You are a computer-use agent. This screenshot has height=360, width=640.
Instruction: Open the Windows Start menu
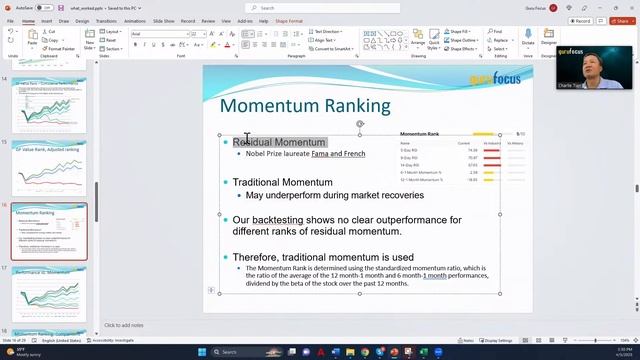[x=202, y=352]
